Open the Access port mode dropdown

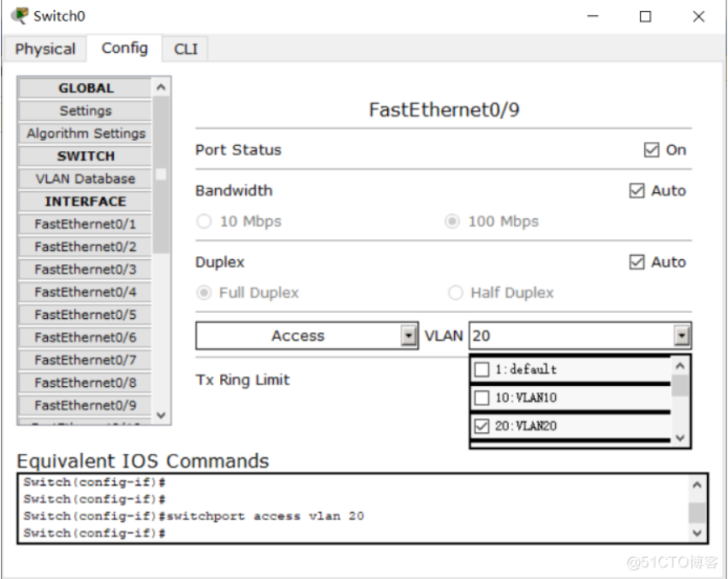point(409,336)
